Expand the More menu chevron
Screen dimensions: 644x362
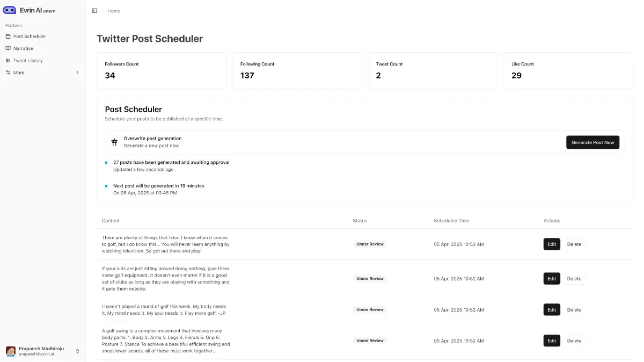[77, 73]
